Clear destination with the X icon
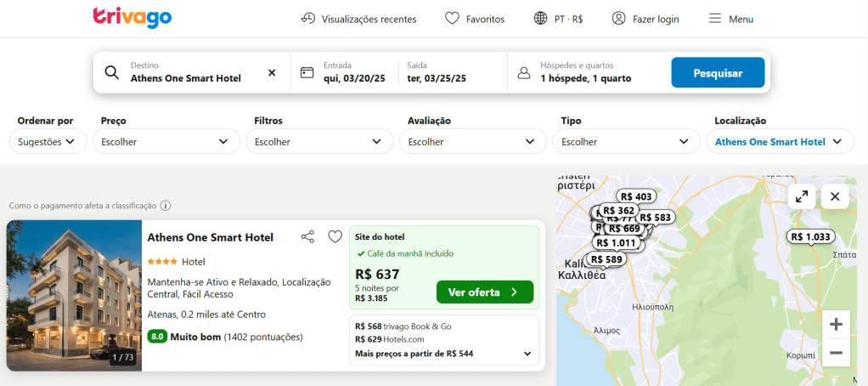Viewport: 868px width, 386px height. click(272, 73)
